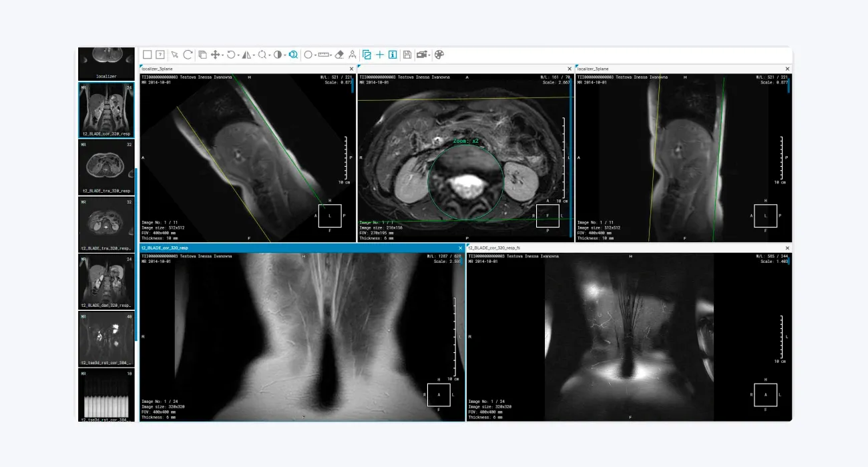Screen dimensions: 868x467
Task: Open the rotate tool dropdown arrow
Action: [x=237, y=55]
